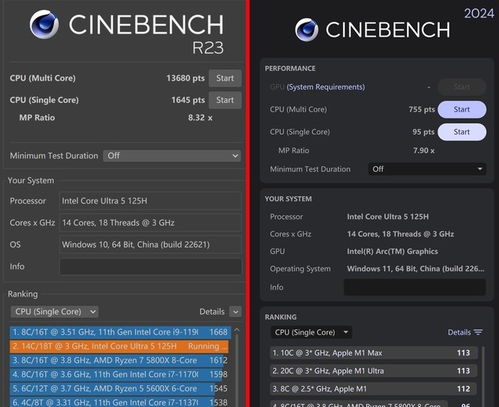Select the Core i9 ranking entry scoring 1668

120,332
